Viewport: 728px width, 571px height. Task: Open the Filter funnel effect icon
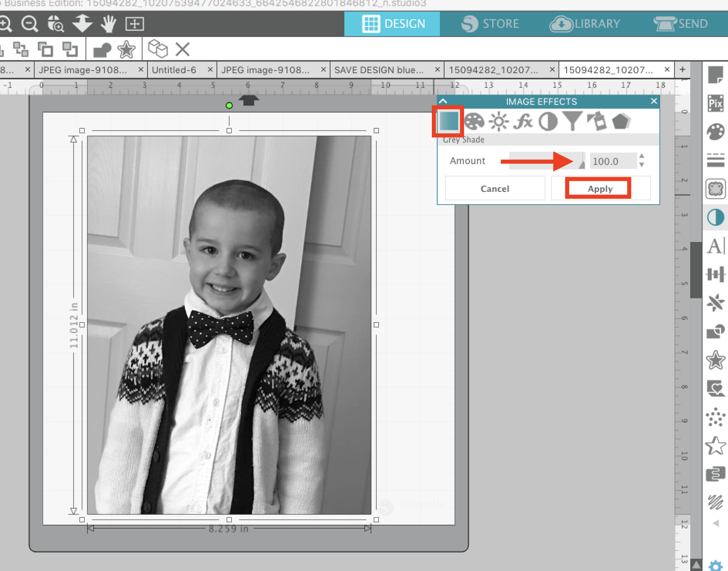(x=572, y=121)
